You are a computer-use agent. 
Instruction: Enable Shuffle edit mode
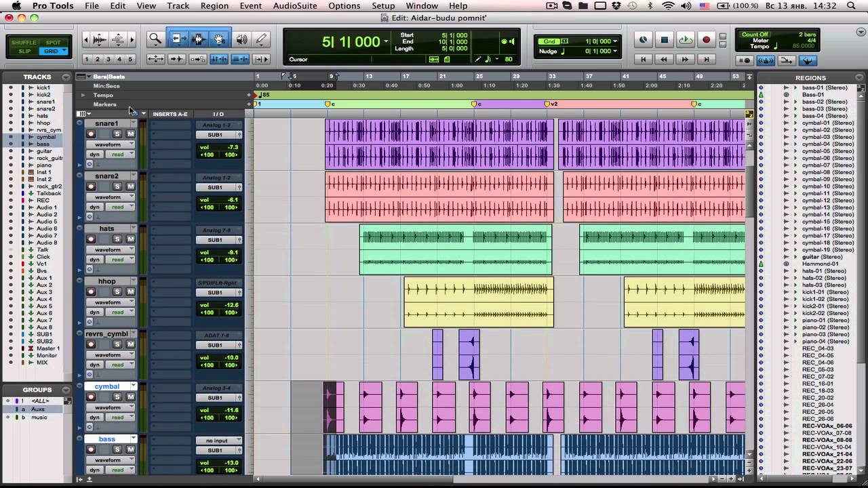point(24,43)
